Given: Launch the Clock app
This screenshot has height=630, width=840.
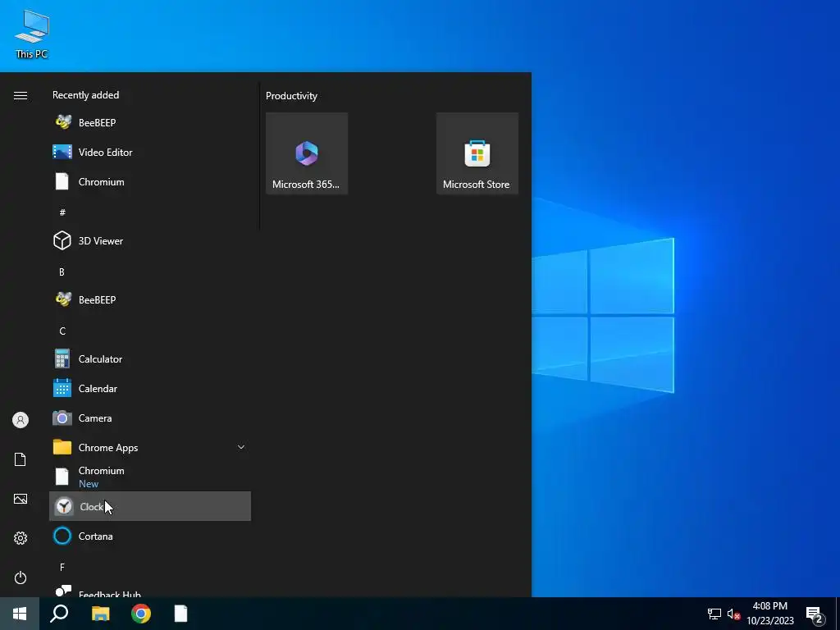Looking at the screenshot, I should point(150,506).
